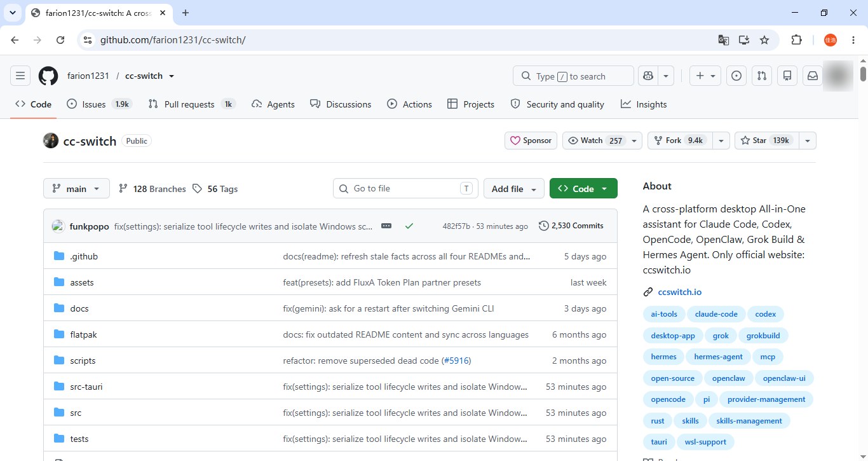Open the Agents tab
868x461 pixels.
pyautogui.click(x=273, y=104)
